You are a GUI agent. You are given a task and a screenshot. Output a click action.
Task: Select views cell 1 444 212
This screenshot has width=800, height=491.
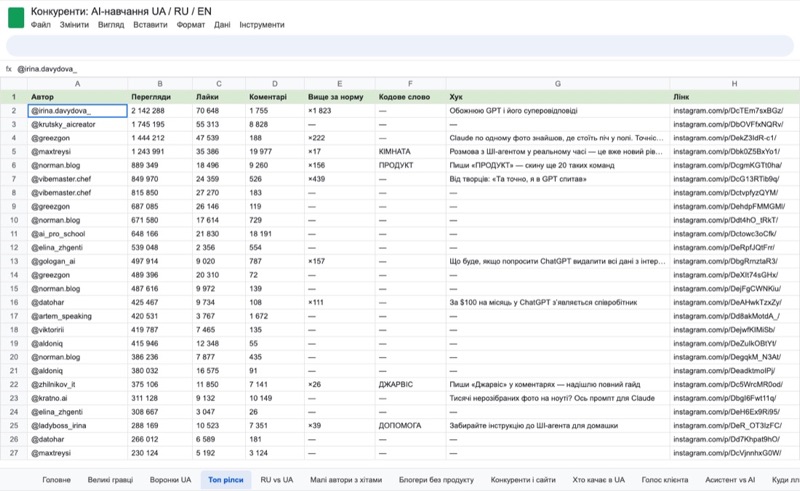click(x=160, y=138)
